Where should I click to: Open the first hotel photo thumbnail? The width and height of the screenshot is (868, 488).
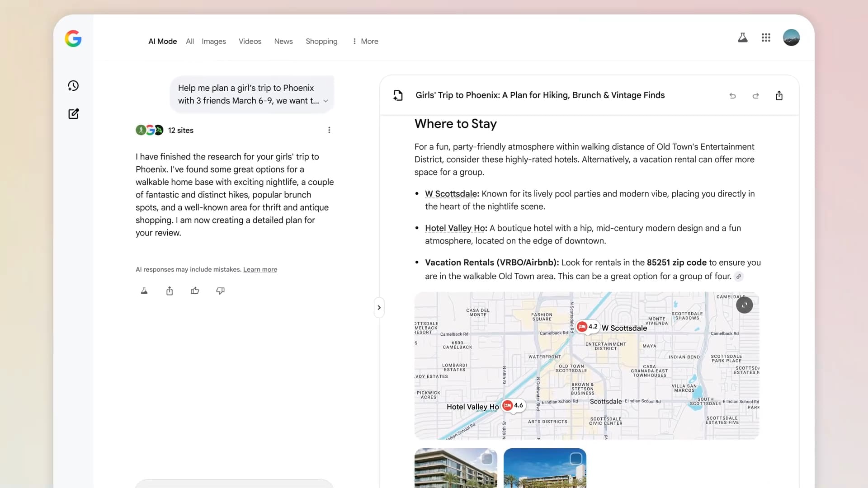(x=455, y=470)
